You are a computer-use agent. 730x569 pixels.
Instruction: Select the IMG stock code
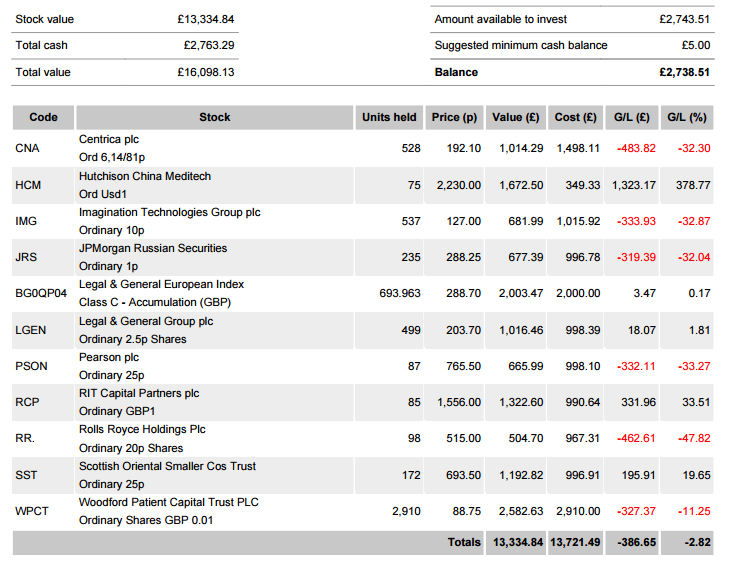click(26, 221)
